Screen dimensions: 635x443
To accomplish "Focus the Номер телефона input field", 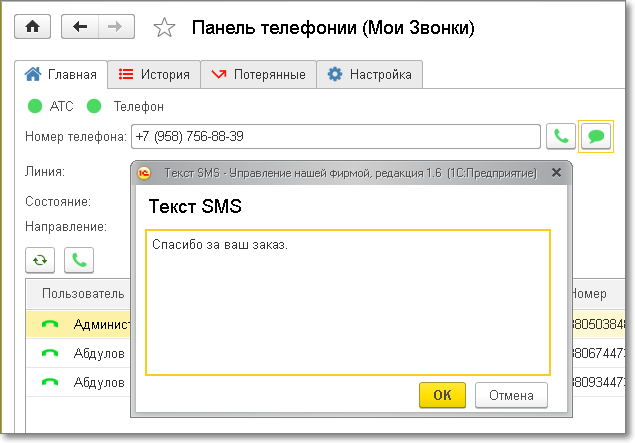I will tap(335, 135).
